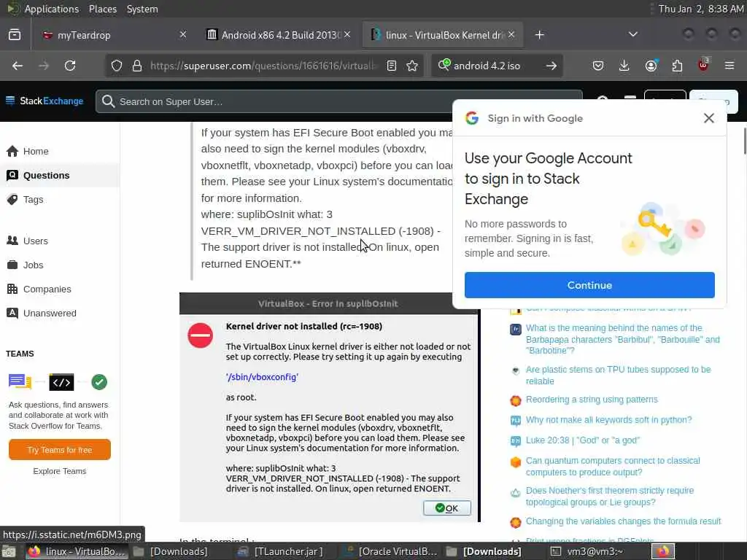Close the Sign in with Google popup
The width and height of the screenshot is (747, 560).
(x=709, y=118)
